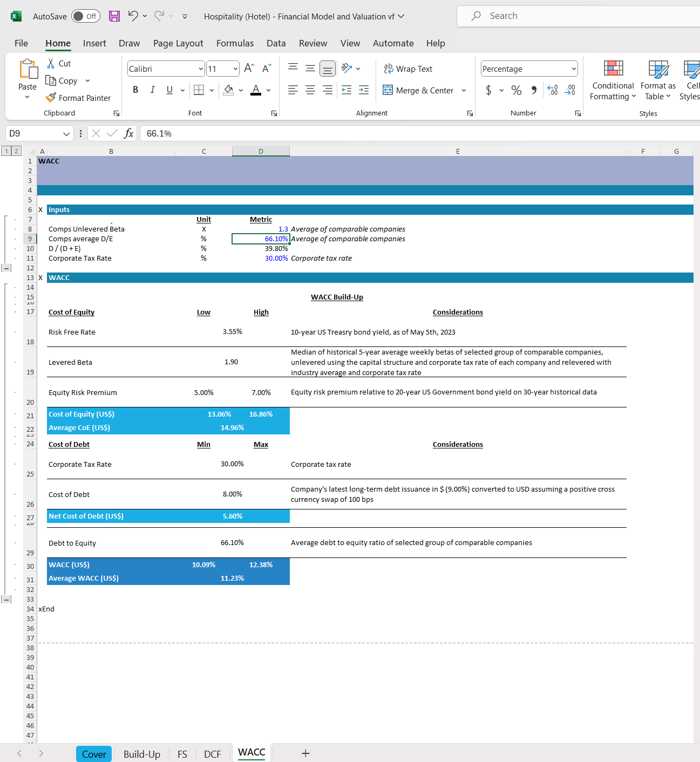Apply the red font color swatch
Screen dimensions: 700x762
click(256, 90)
